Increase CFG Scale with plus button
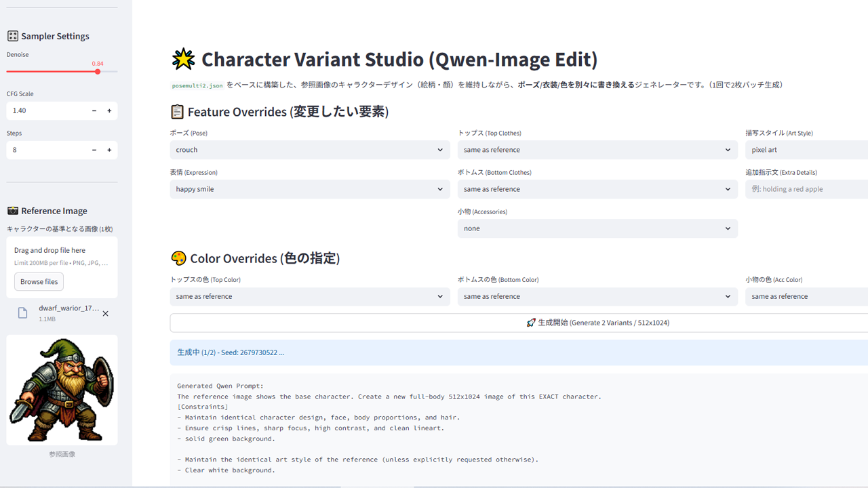This screenshot has width=868, height=488. click(109, 110)
